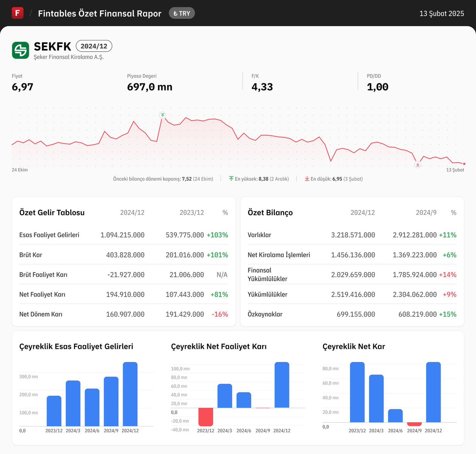The image size is (476, 454).
Task: Click the Net Dönem Karı value 160.907.000
Action: tap(125, 314)
